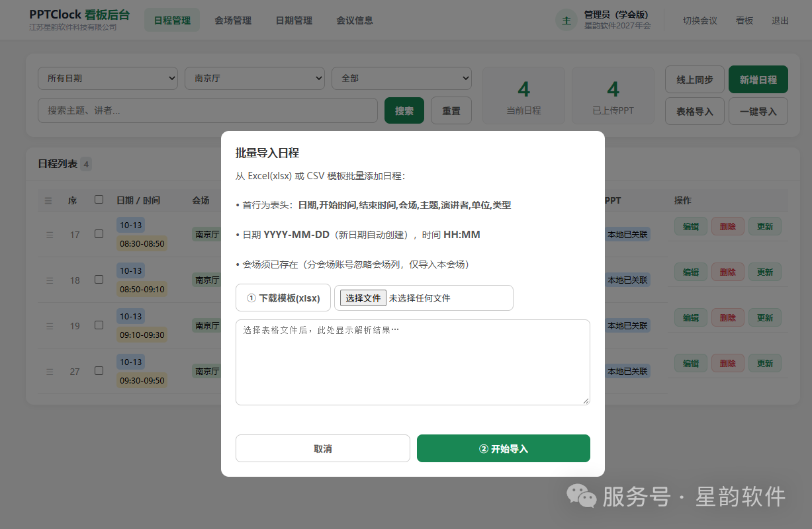Screen dimensions: 812x529
Task: Click the 本地已关联 tag in row 17
Action: [627, 234]
